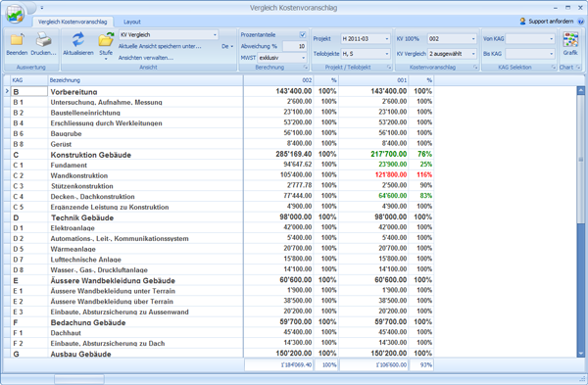Screen dimensions: 588x385
Task: Click the 002 column header
Action: (x=278, y=80)
